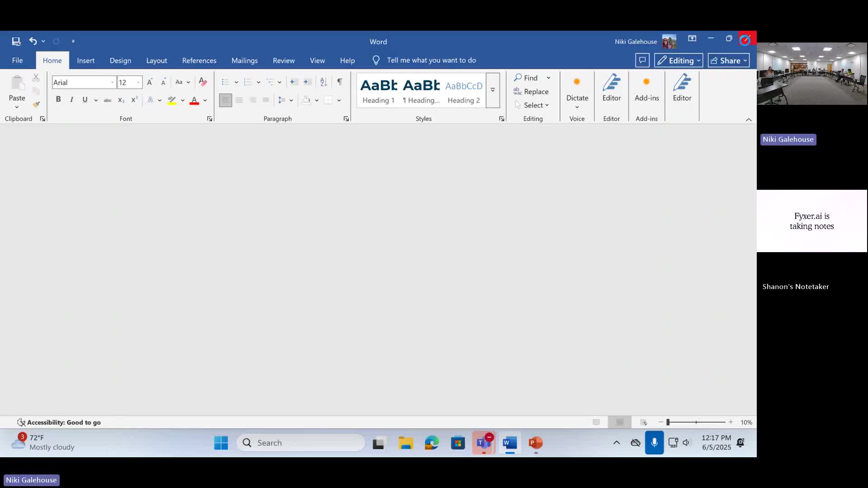
Task: Click the Share button
Action: click(728, 61)
